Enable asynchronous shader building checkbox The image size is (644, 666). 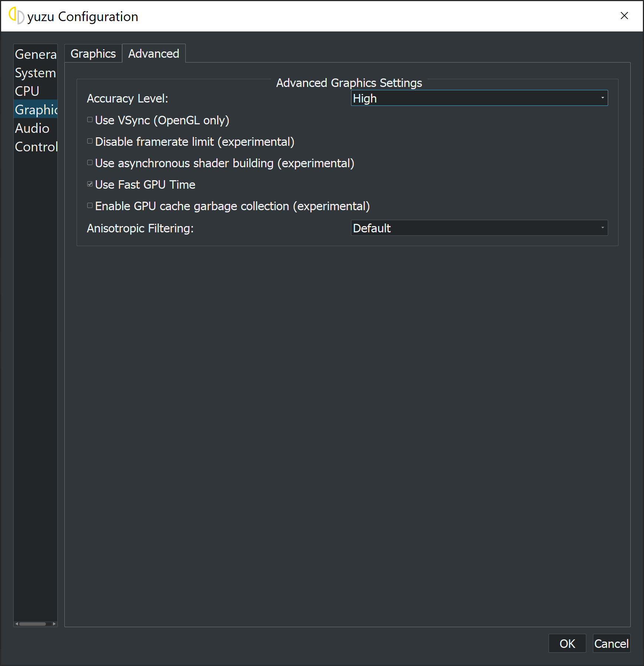[x=90, y=163]
